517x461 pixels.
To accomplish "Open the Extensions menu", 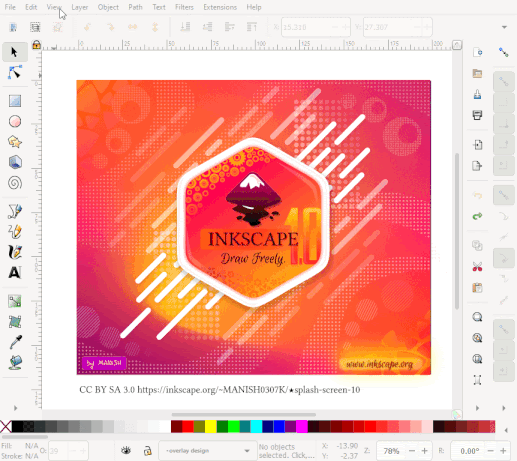I will [x=220, y=7].
